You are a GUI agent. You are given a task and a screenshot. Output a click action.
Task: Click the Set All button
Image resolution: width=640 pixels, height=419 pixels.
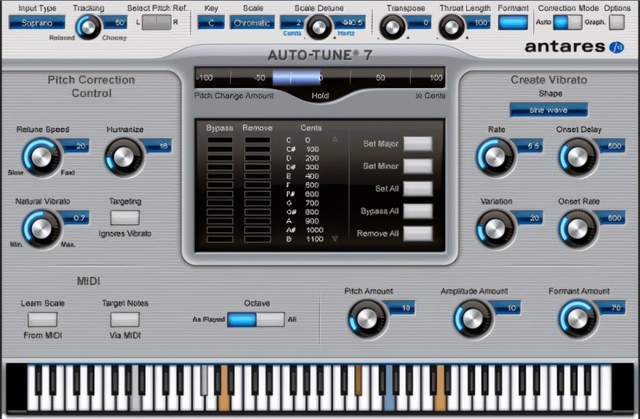coord(418,188)
